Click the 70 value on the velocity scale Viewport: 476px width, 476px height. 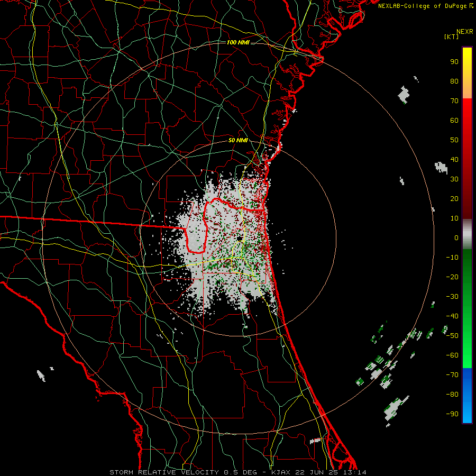coord(454,101)
